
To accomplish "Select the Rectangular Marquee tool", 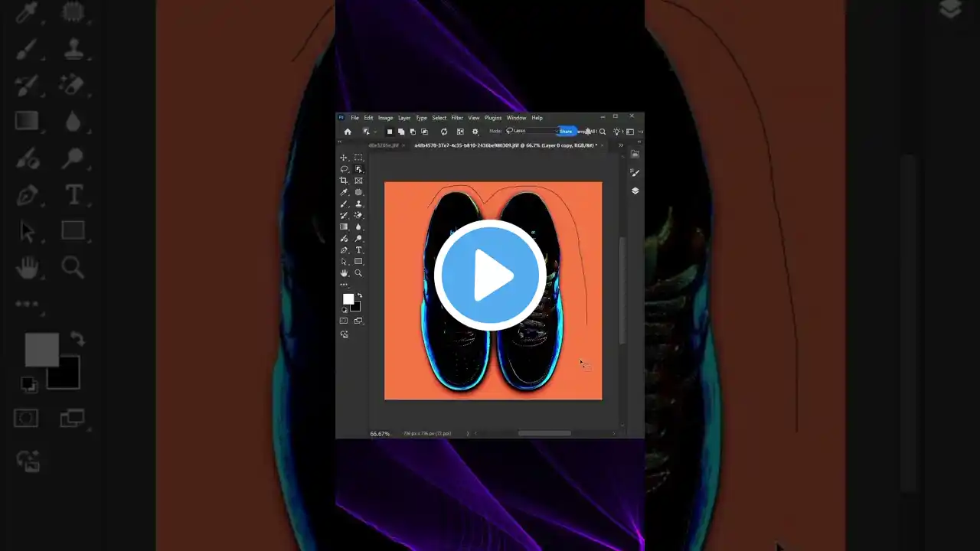I will (358, 158).
